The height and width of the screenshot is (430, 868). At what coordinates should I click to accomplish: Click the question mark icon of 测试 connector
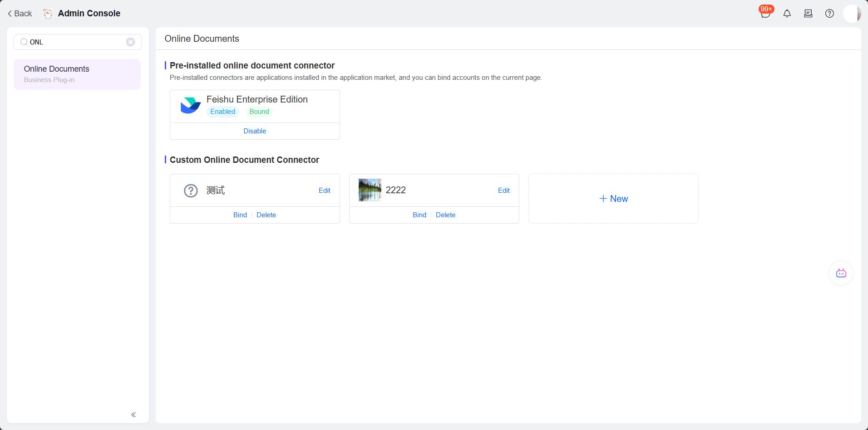tap(191, 191)
